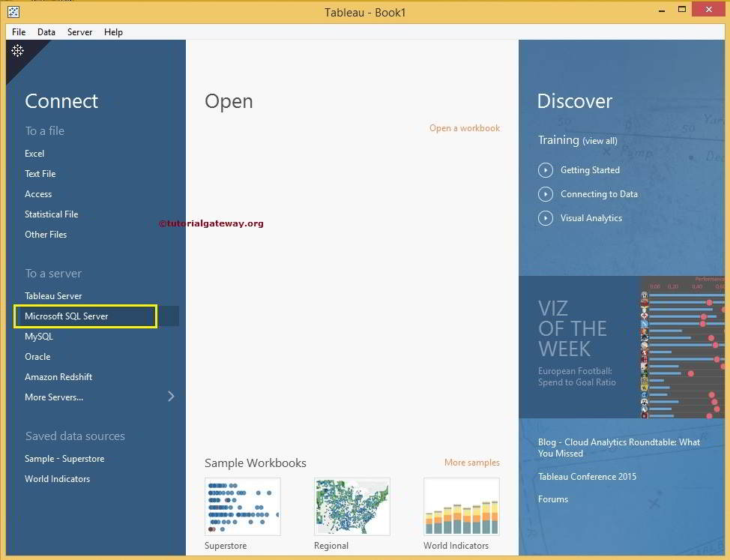
Task: Open the Superstore sample workbook thumbnail
Action: pos(242,506)
